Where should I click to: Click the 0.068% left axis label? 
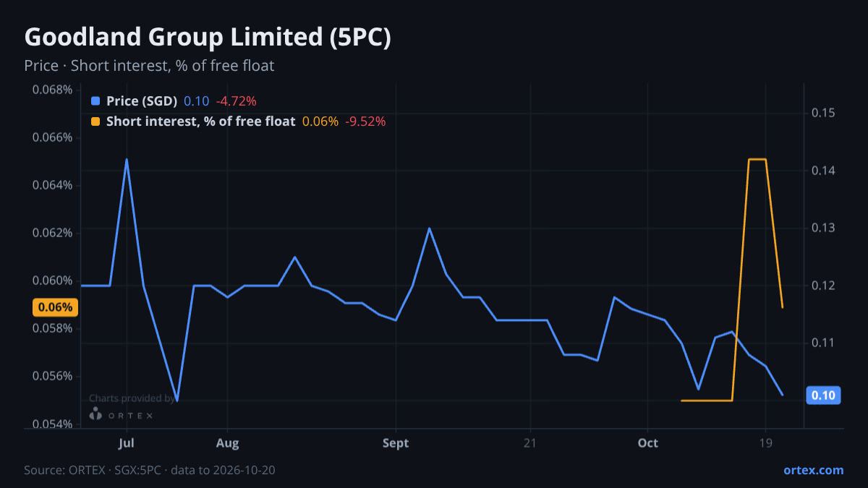tap(52, 90)
